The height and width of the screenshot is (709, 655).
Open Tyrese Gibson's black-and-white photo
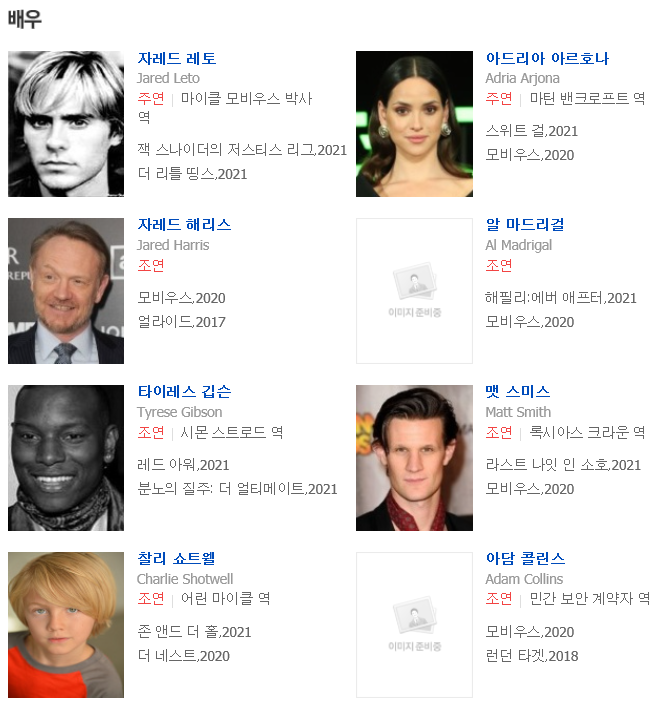tap(66, 458)
